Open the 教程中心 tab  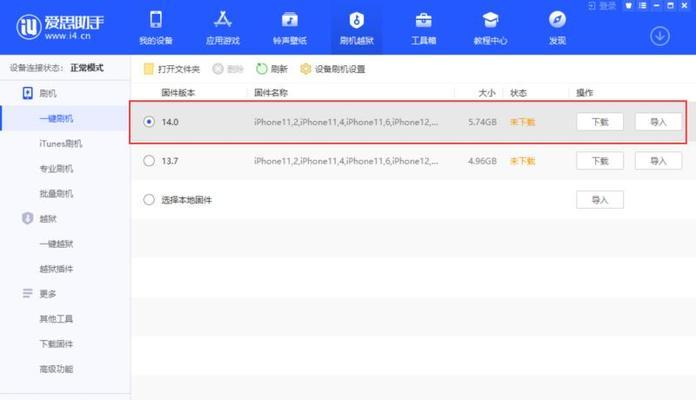click(490, 28)
